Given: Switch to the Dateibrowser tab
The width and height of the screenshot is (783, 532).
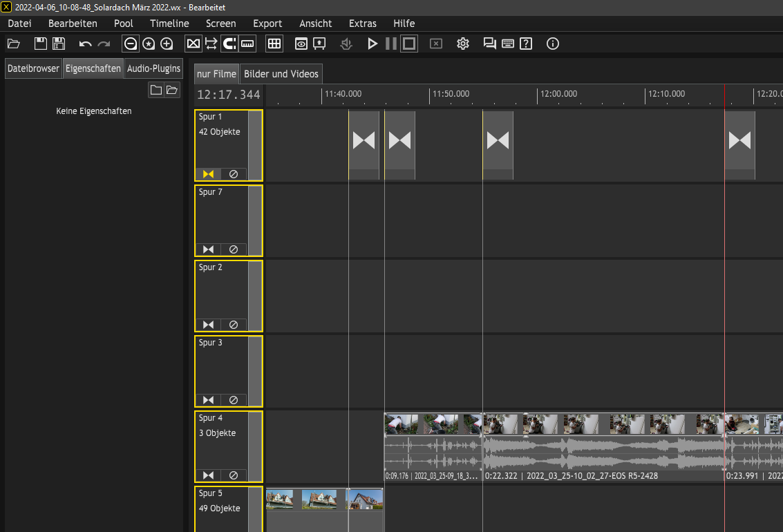Looking at the screenshot, I should pyautogui.click(x=33, y=68).
